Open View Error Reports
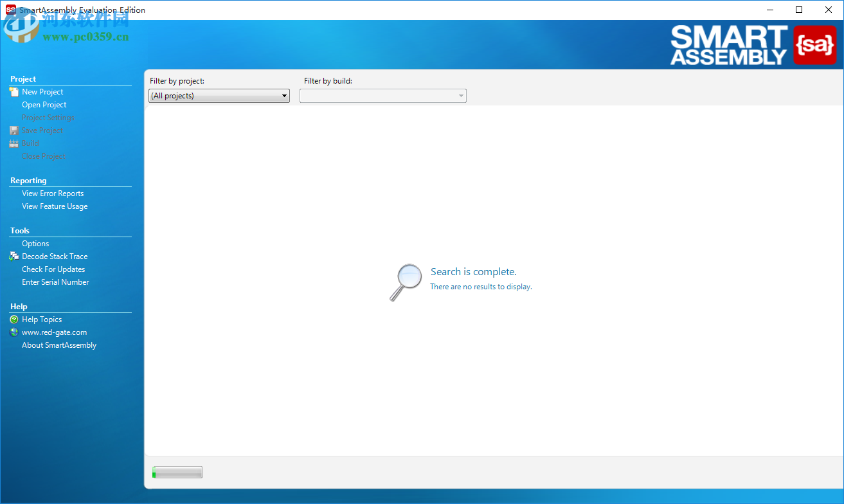Image resolution: width=844 pixels, height=504 pixels. point(53,193)
